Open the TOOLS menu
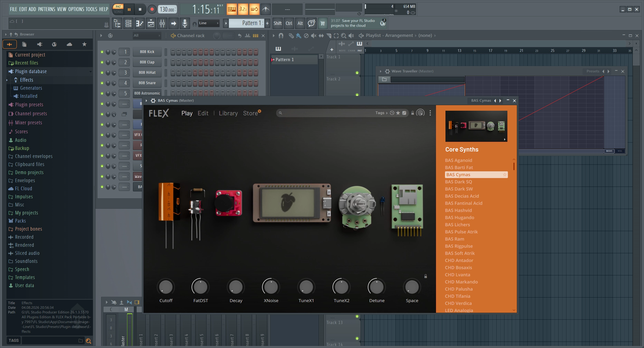This screenshot has height=348, width=644. (91, 9)
